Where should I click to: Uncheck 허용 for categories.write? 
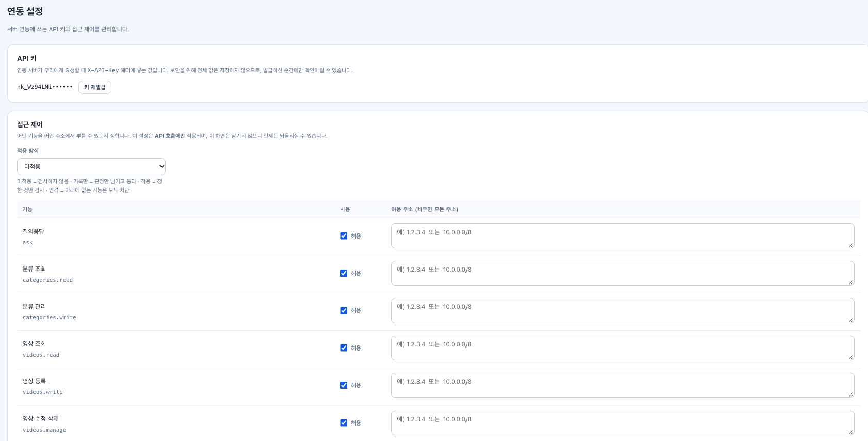click(x=344, y=311)
